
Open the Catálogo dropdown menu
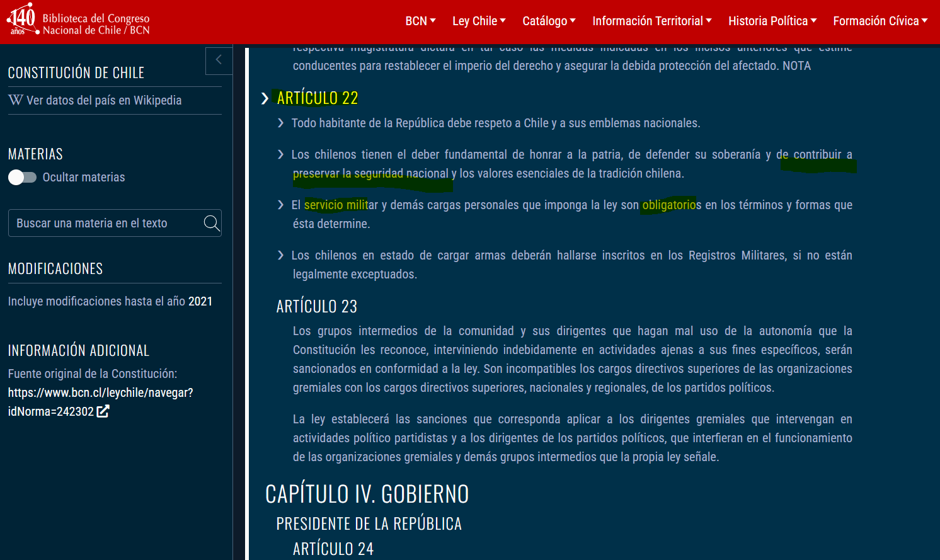pyautogui.click(x=549, y=21)
